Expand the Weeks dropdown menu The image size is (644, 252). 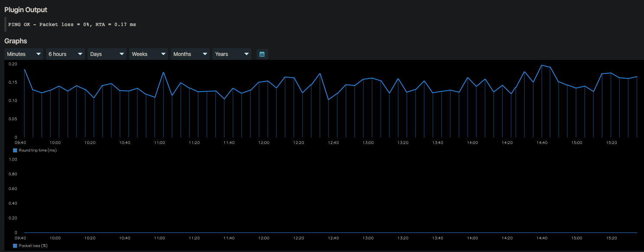click(x=163, y=54)
